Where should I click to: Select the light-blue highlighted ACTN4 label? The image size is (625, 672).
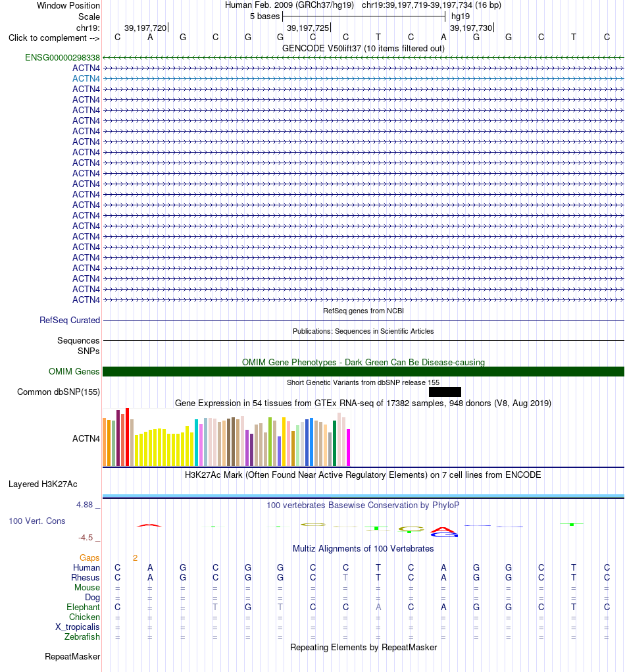pyautogui.click(x=86, y=78)
